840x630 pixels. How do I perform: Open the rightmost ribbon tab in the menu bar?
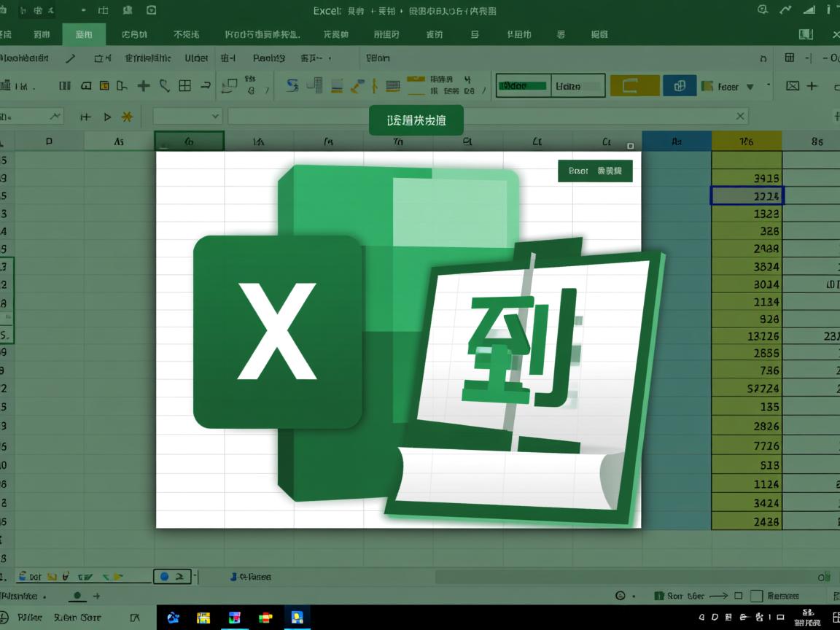point(600,34)
